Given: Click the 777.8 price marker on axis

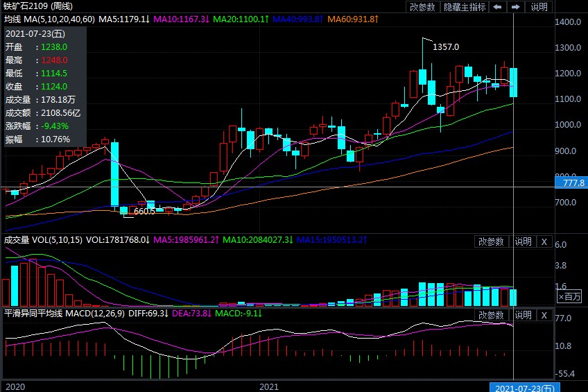Looking at the screenshot, I should point(571,182).
